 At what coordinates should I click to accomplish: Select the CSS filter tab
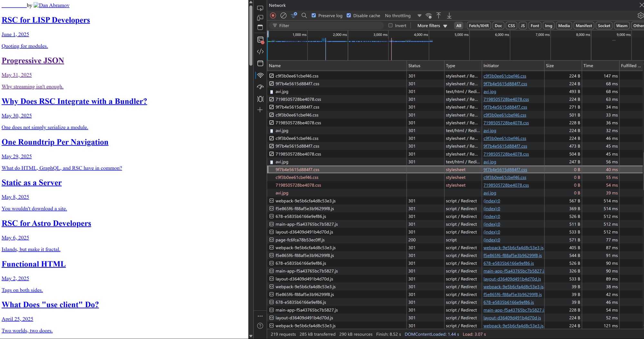(511, 25)
